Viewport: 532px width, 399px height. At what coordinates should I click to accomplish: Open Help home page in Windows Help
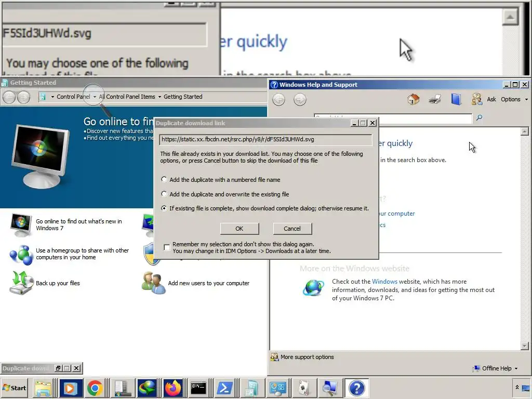[413, 99]
